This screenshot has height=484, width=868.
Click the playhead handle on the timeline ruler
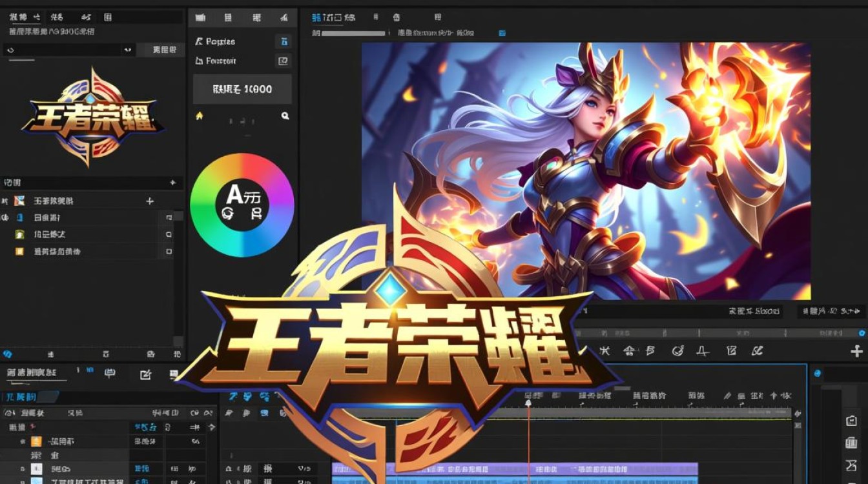(528, 403)
